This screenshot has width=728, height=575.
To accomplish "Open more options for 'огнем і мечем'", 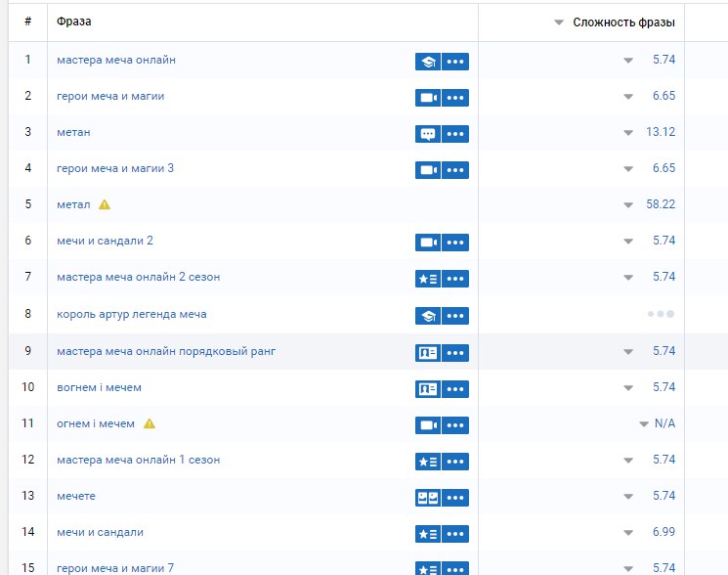I will click(455, 425).
